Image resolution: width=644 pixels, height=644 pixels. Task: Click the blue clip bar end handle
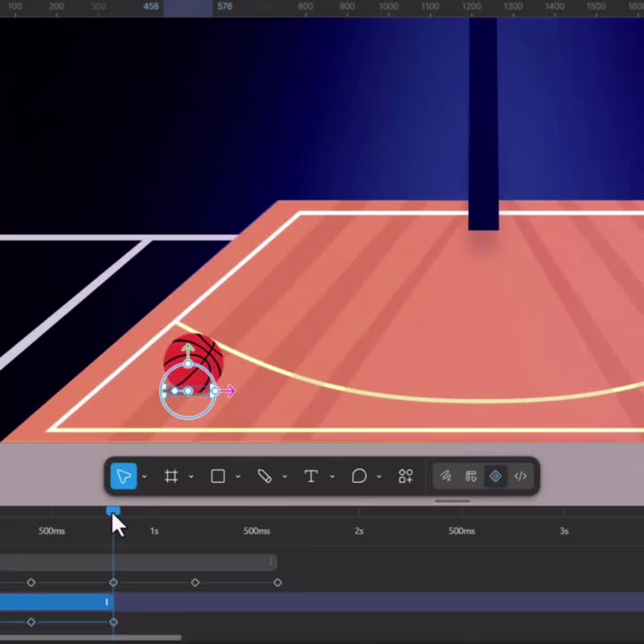tap(107, 602)
